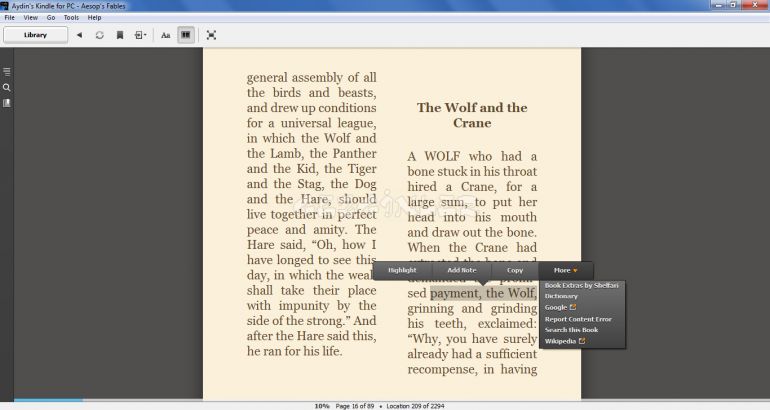Image resolution: width=770 pixels, height=410 pixels.
Task: Minimize the Kindle for PC window
Action: 719,5
